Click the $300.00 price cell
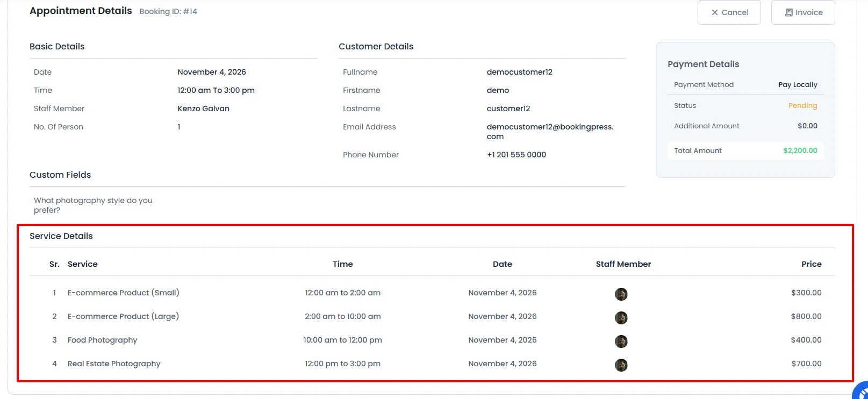The image size is (868, 399). tap(806, 293)
